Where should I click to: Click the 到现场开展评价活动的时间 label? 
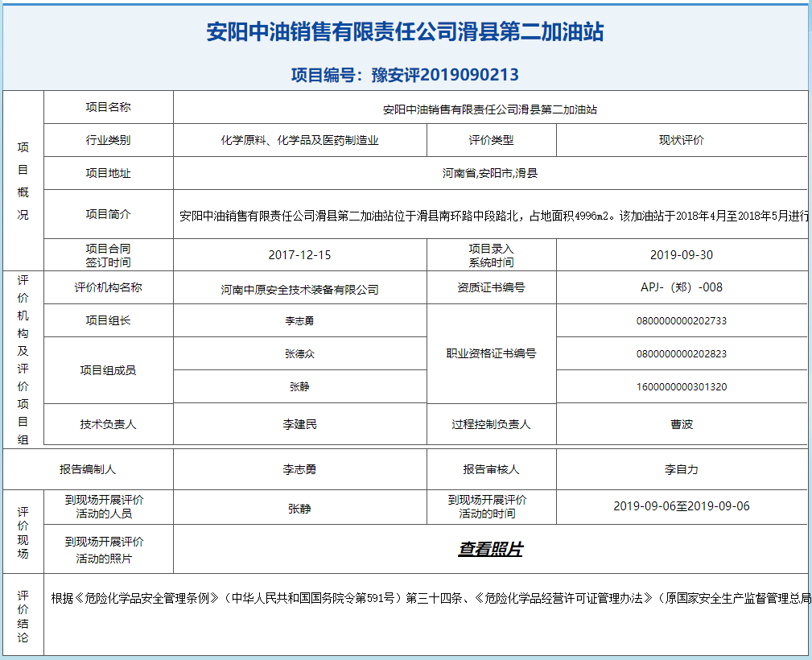pos(488,506)
